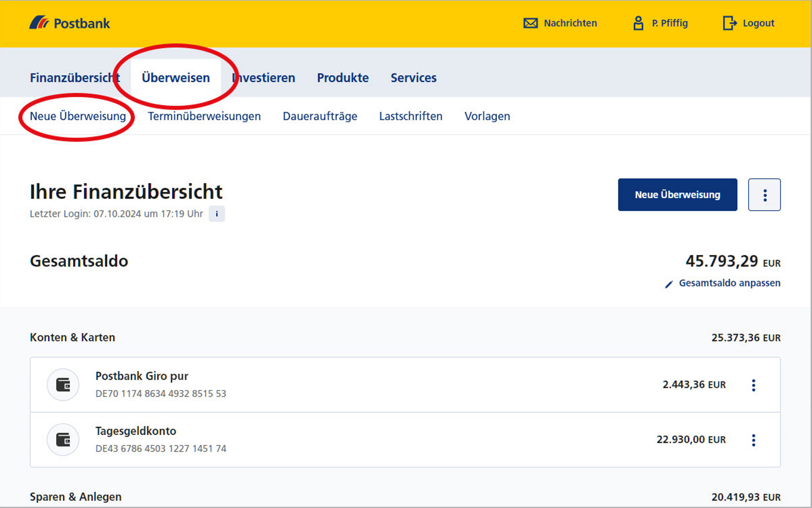Click the Gesamtsaldo amount 45.793,29 EUR
The height and width of the screenshot is (508, 812).
[x=733, y=261]
